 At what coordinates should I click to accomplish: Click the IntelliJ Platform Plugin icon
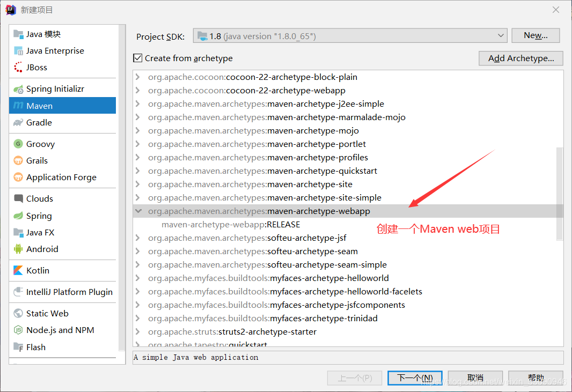click(18, 292)
